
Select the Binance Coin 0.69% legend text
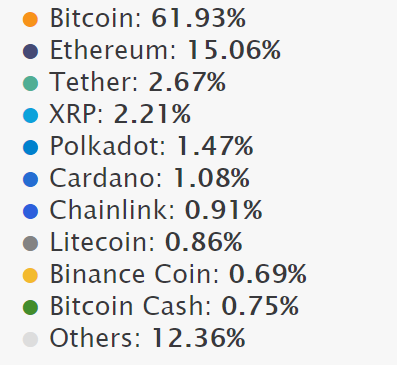tap(178, 274)
